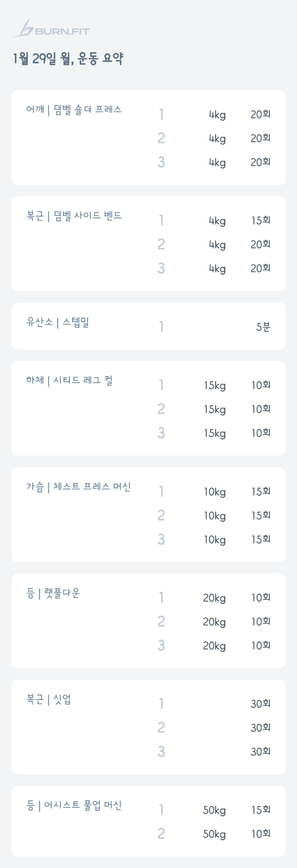Select the third 30회 value for 싯업
297x868 pixels.
(x=261, y=752)
